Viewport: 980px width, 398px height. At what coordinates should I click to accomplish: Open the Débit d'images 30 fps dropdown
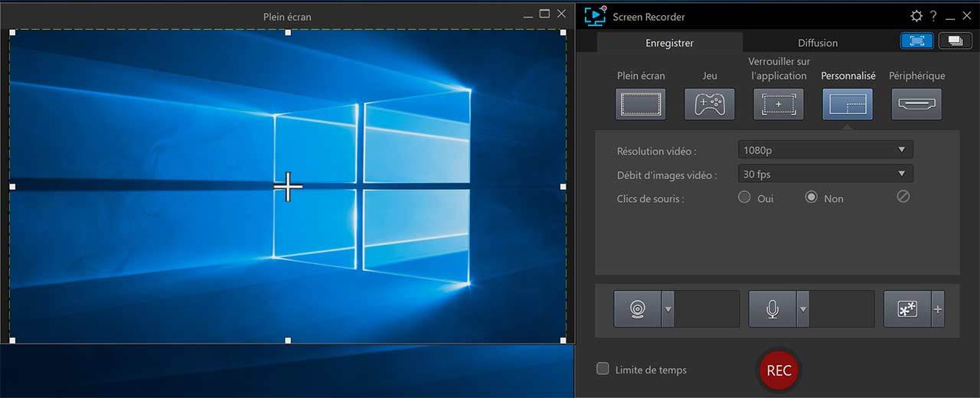[x=825, y=174]
